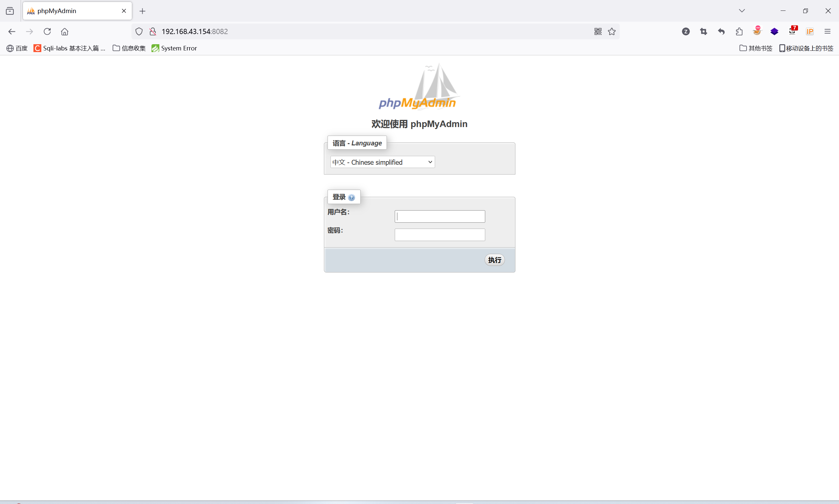Bookmark this page with the star icon

pyautogui.click(x=611, y=31)
